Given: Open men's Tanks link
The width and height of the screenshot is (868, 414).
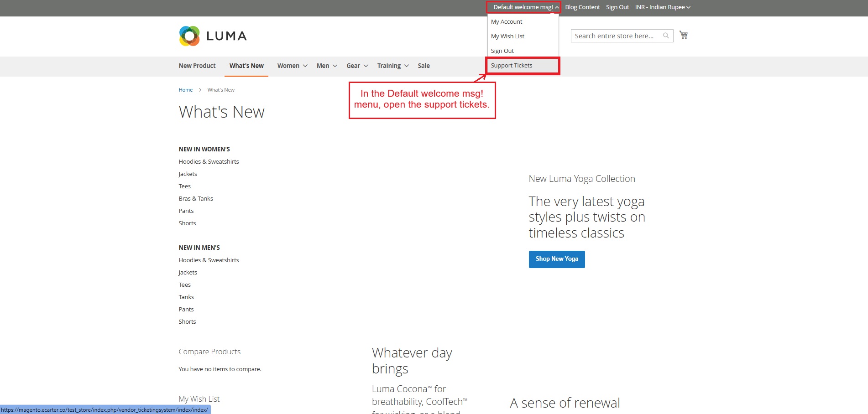Looking at the screenshot, I should click(x=186, y=297).
